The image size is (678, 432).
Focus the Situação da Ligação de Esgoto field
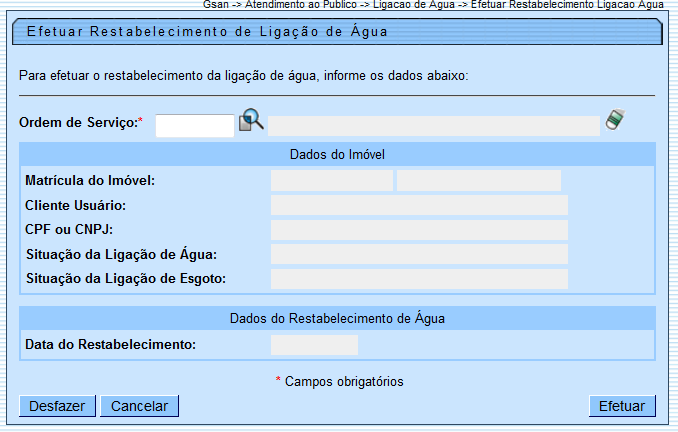click(419, 279)
